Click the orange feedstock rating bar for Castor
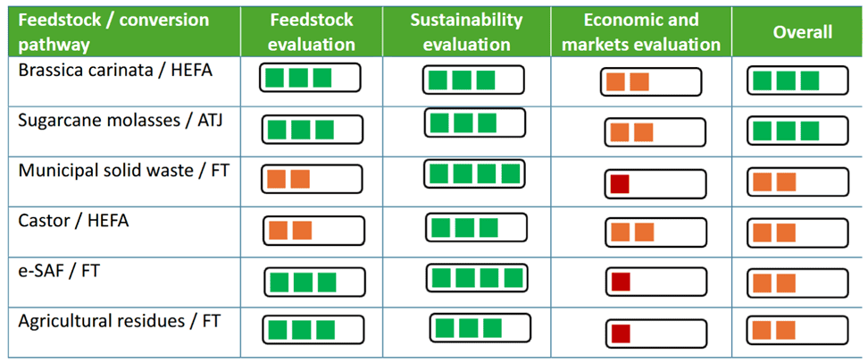 pos(313,231)
